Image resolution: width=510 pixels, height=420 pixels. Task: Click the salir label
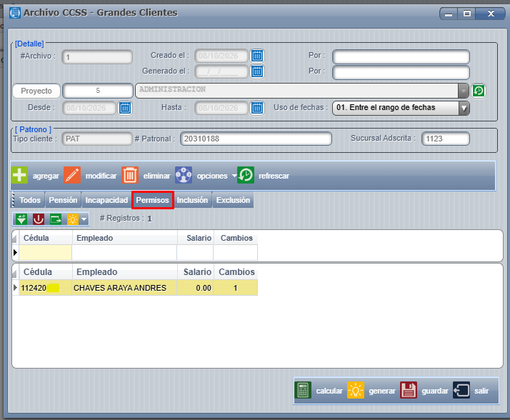click(x=481, y=391)
